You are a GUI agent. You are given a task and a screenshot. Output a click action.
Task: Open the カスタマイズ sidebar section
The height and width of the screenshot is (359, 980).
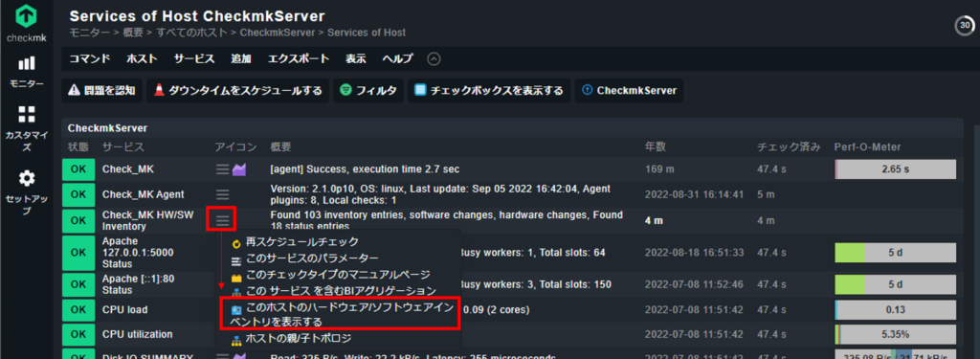point(26,128)
